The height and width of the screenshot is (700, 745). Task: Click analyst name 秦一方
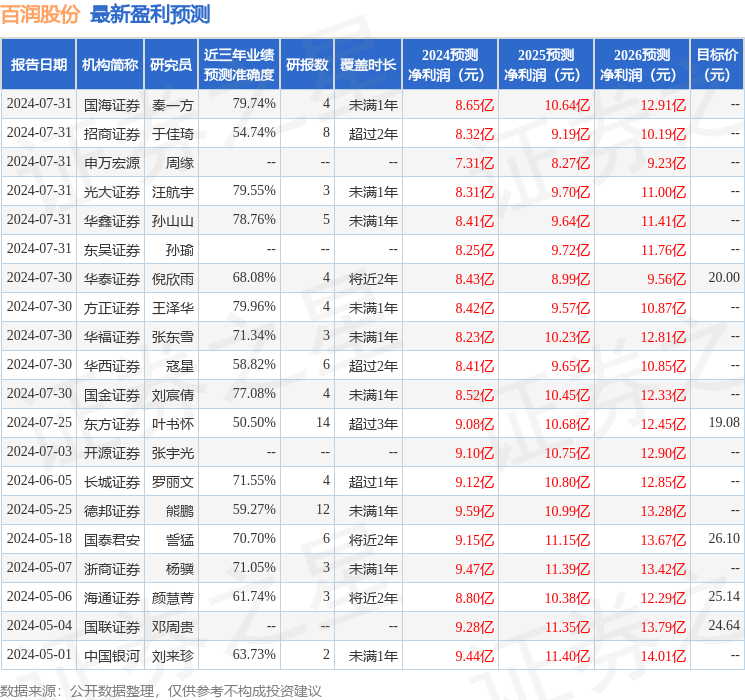click(172, 105)
